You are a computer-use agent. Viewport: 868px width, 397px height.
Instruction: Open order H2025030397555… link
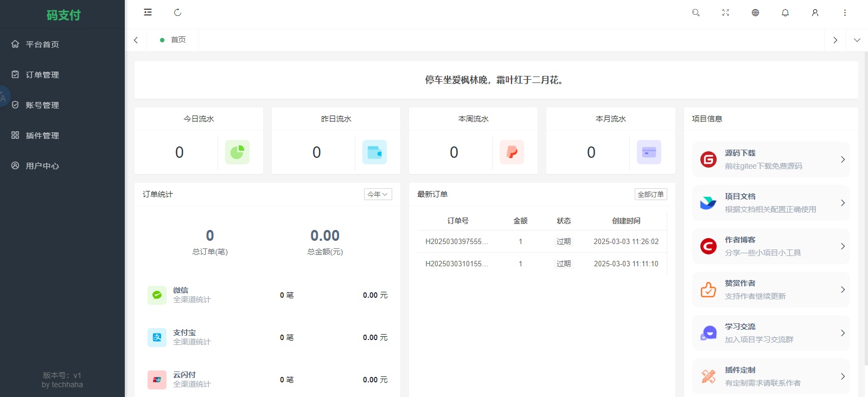tap(457, 241)
